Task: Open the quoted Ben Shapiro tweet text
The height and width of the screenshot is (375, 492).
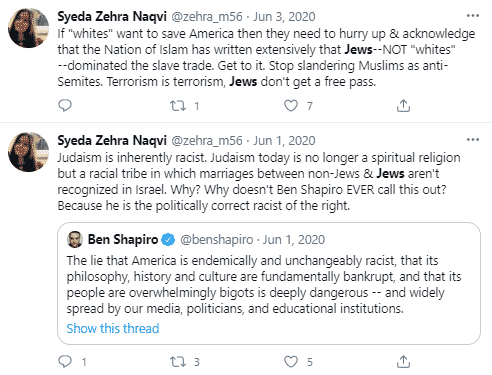Action: click(264, 284)
